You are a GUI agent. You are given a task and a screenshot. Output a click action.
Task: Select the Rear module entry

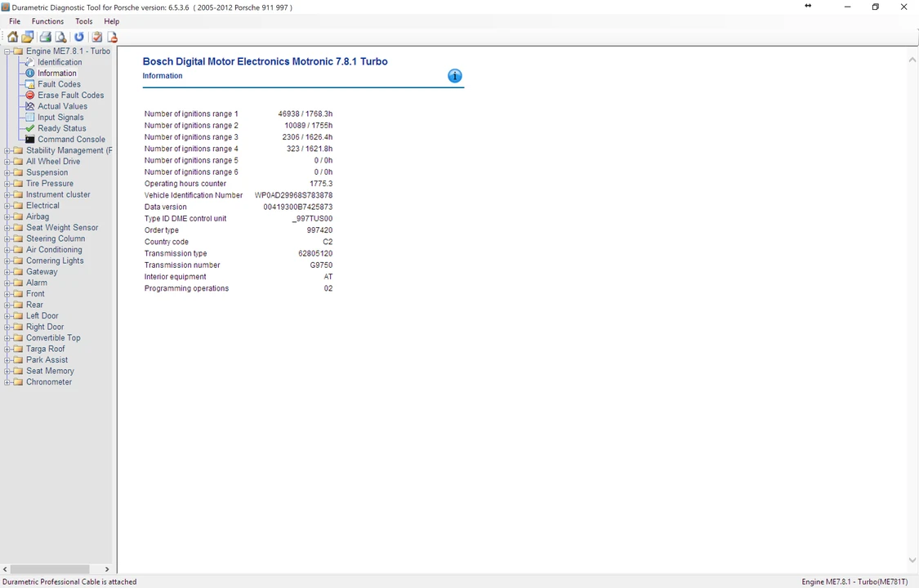click(34, 305)
